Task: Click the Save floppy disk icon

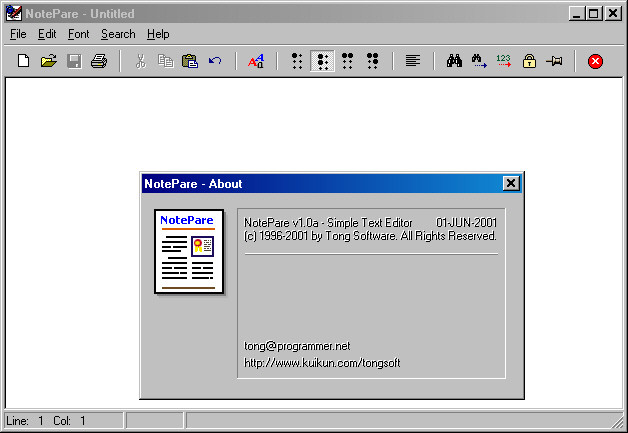Action: [74, 61]
